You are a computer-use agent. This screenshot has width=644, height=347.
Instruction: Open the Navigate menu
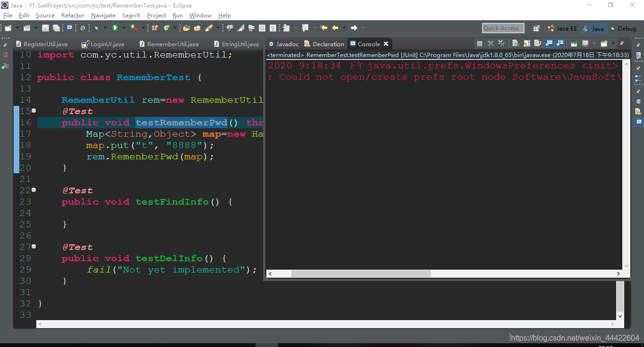[x=103, y=16]
